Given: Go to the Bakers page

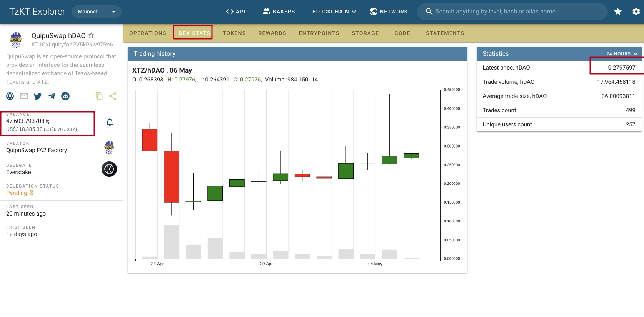Looking at the screenshot, I should (279, 12).
